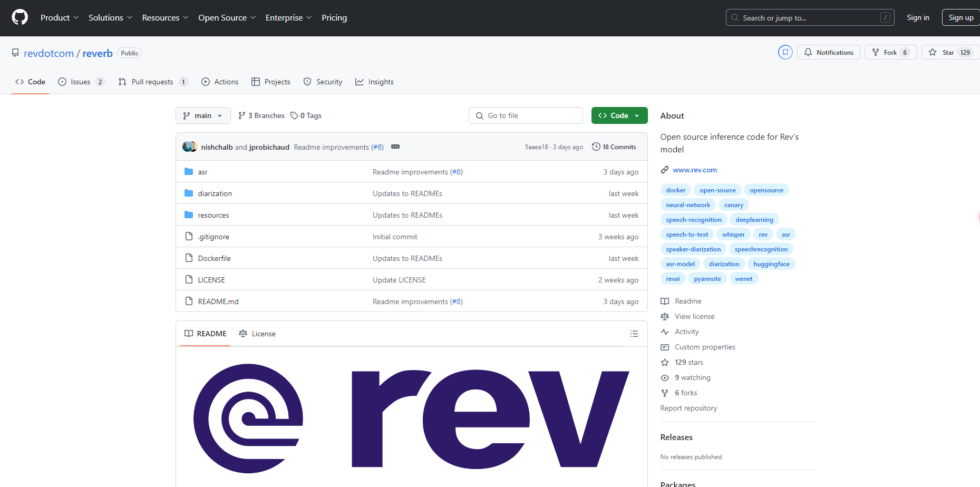Open the 5aaea18 commit hash link
Image resolution: width=980 pixels, height=487 pixels.
(536, 147)
